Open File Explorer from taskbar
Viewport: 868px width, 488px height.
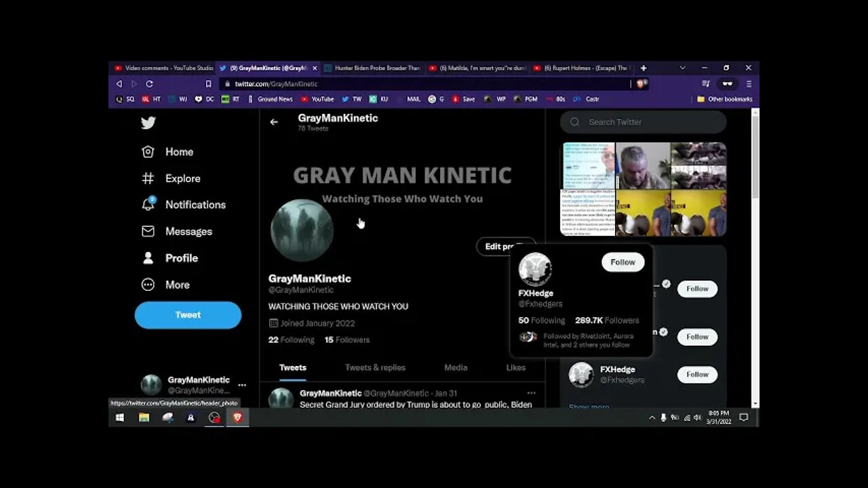pos(144,418)
